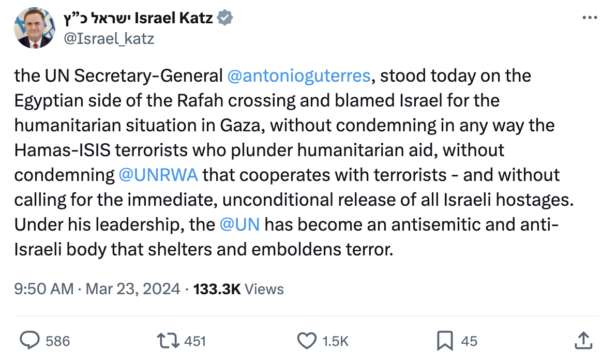Click the reply speech bubble icon
The height and width of the screenshot is (364, 602).
29,340
